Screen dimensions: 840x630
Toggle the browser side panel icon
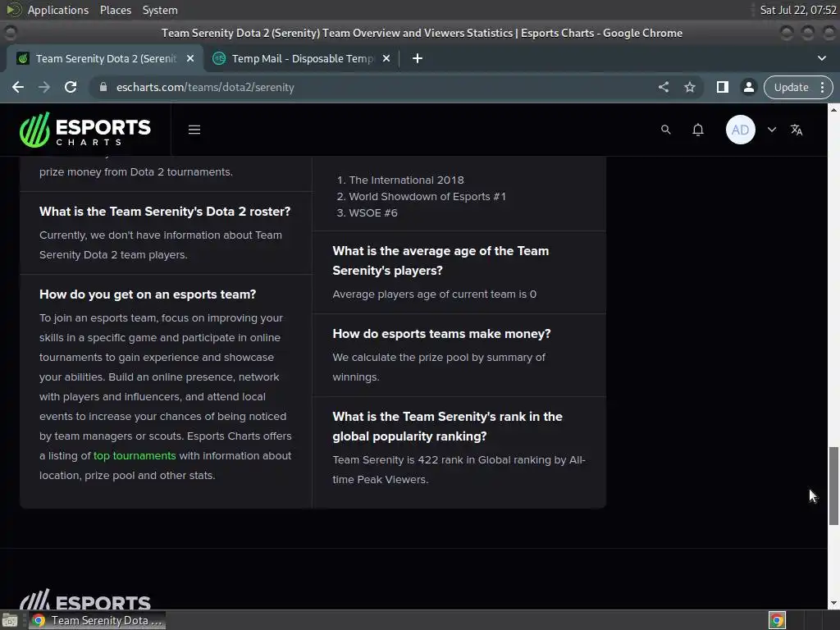click(723, 87)
